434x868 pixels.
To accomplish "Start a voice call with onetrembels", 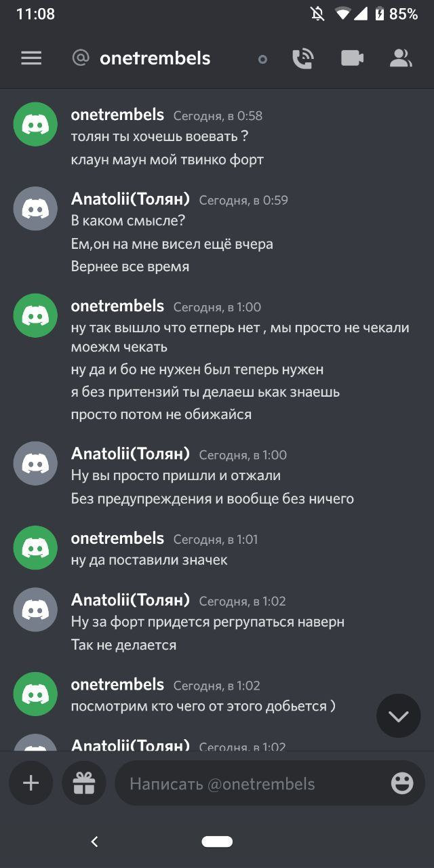I will tap(302, 58).
